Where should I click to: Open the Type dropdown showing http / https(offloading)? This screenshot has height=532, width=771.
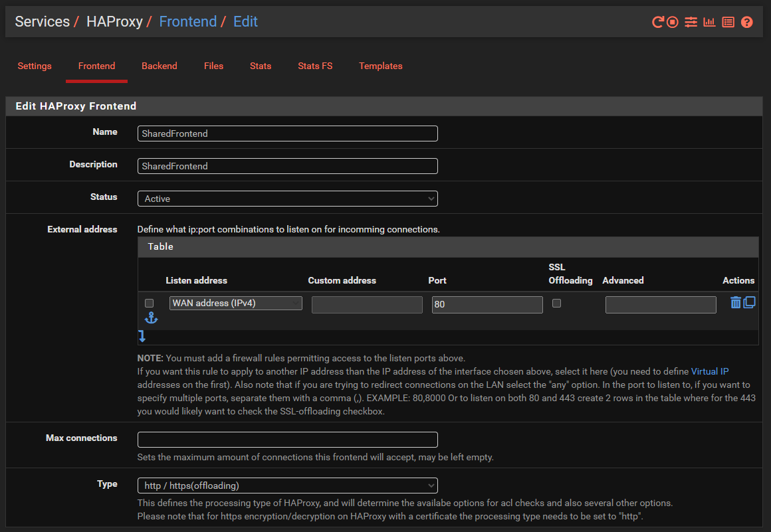coord(288,486)
